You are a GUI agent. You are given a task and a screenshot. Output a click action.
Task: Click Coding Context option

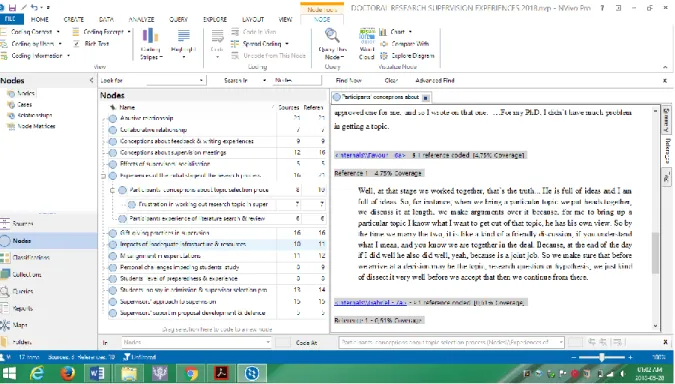(x=30, y=32)
